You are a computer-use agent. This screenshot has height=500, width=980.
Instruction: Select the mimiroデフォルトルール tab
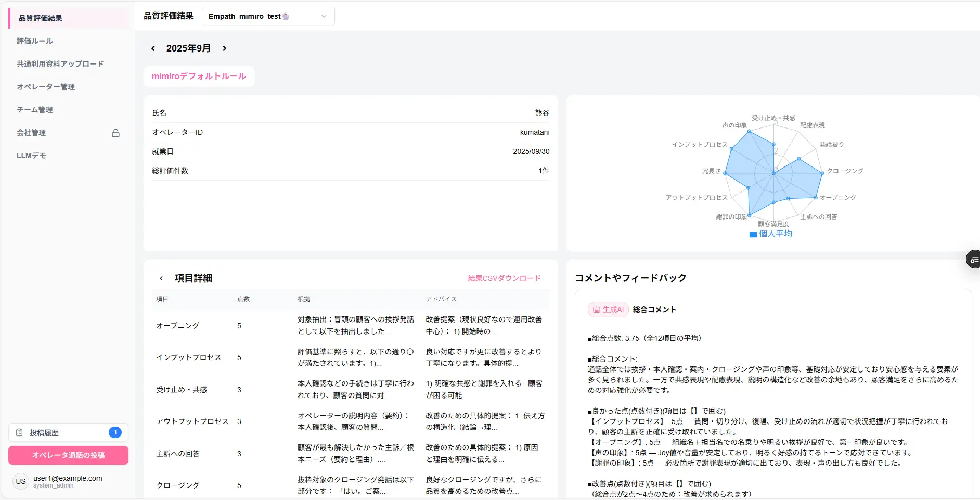click(199, 76)
